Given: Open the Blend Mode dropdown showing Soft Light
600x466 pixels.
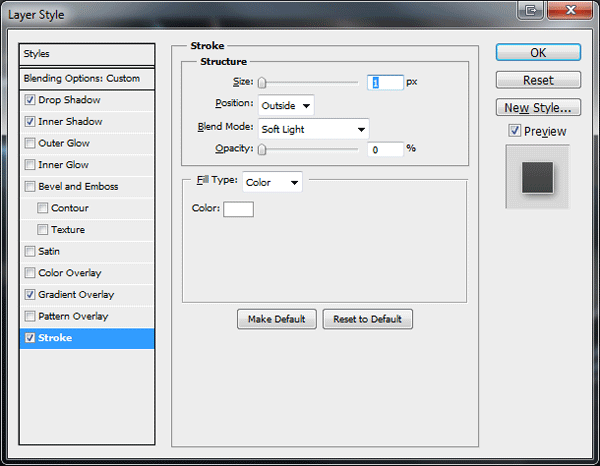Looking at the screenshot, I should pyautogui.click(x=313, y=129).
